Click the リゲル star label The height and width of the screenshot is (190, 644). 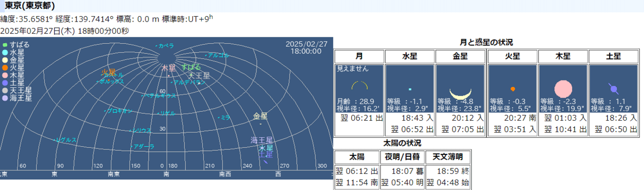167,113
